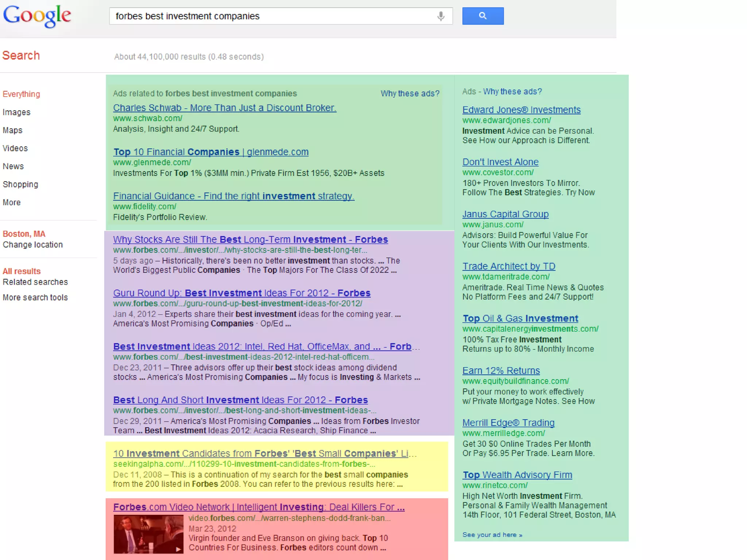Open Why these ads? above top ads

click(410, 94)
